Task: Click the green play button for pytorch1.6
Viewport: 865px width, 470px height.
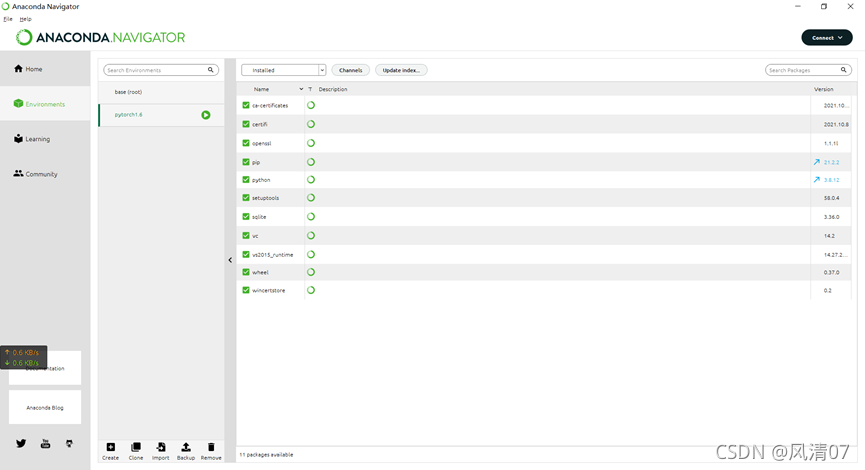Action: click(206, 115)
